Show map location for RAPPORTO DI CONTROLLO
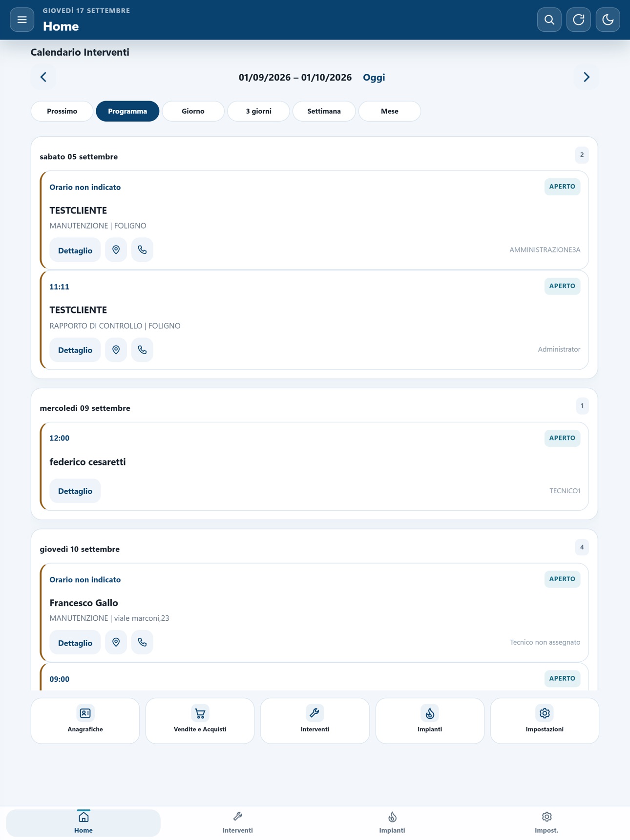The height and width of the screenshot is (840, 630). point(116,350)
